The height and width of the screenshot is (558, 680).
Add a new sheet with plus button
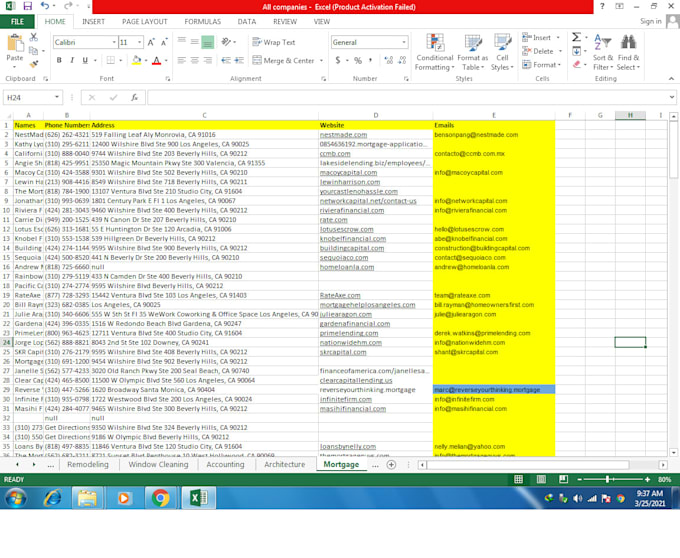click(391, 464)
